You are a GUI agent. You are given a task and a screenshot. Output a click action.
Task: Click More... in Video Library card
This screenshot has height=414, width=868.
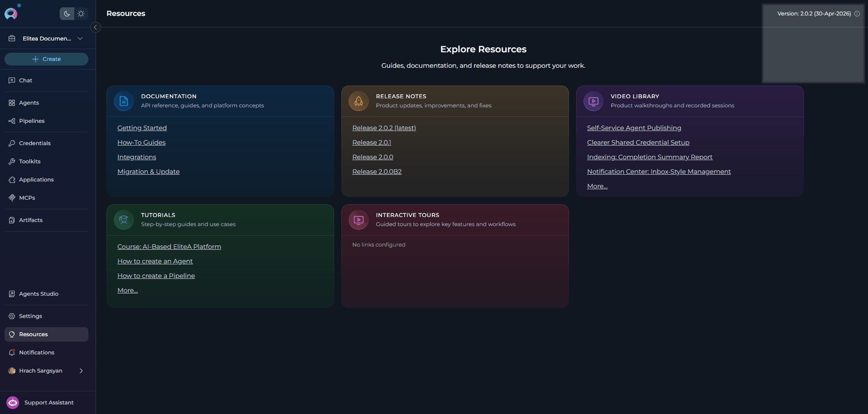597,186
